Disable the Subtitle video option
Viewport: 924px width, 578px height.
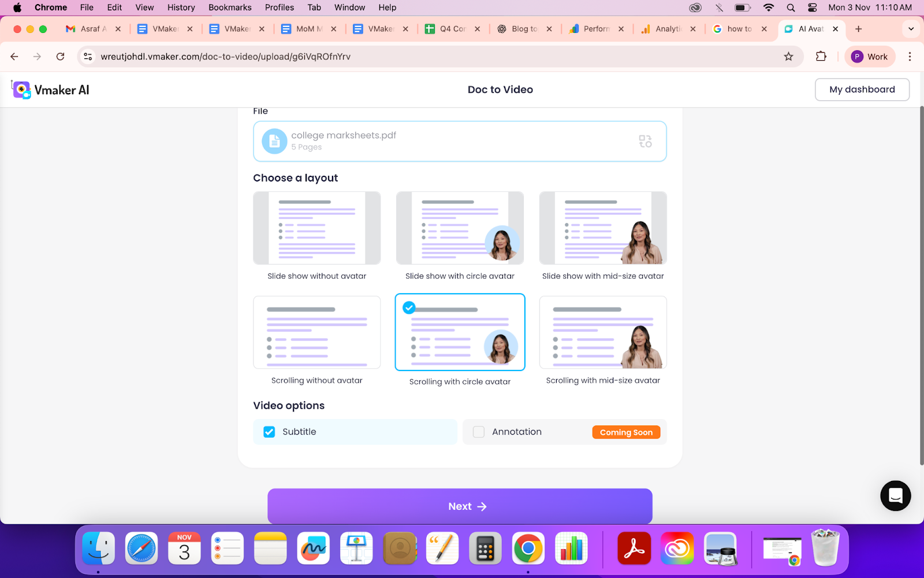point(269,431)
